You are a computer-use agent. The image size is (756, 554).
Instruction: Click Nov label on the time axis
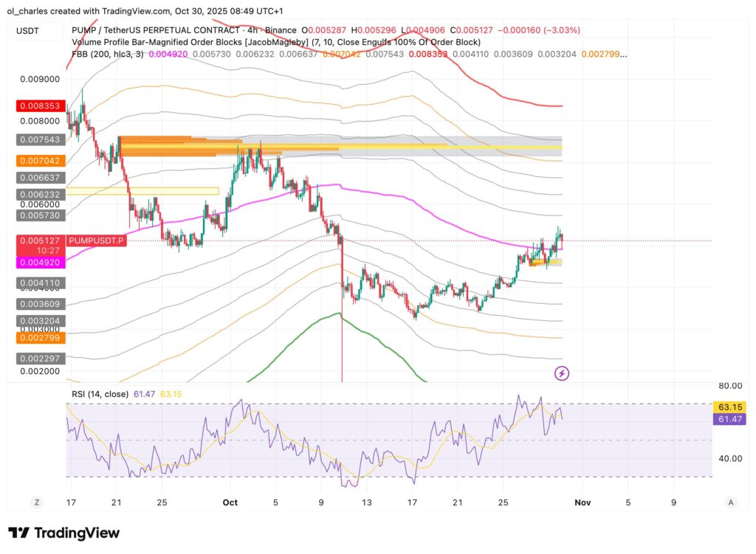pyautogui.click(x=583, y=502)
